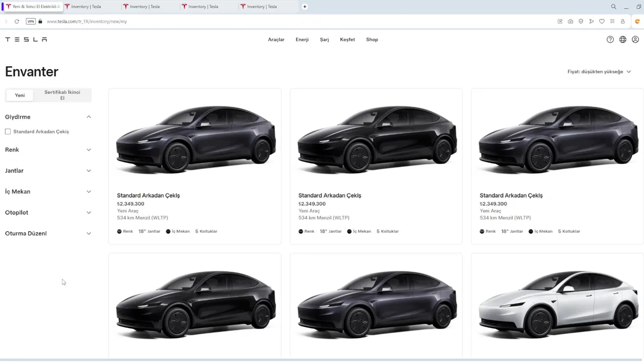Switch to the second Inventory | Tesla tab

[150, 7]
